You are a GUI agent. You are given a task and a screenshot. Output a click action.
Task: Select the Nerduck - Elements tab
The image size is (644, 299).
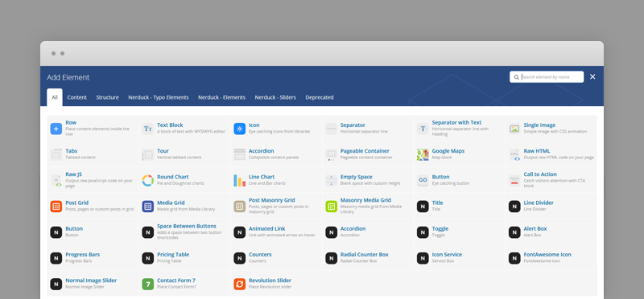(222, 97)
